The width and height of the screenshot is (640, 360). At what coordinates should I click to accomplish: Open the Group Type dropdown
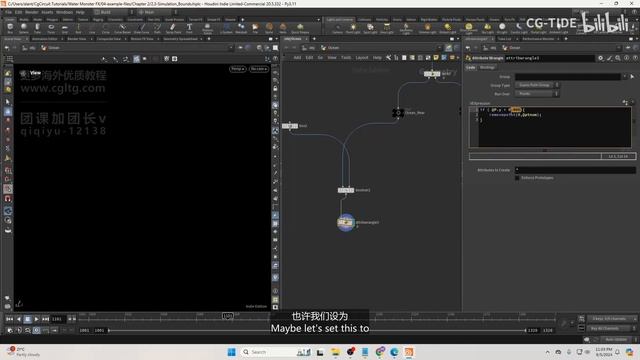(x=537, y=85)
